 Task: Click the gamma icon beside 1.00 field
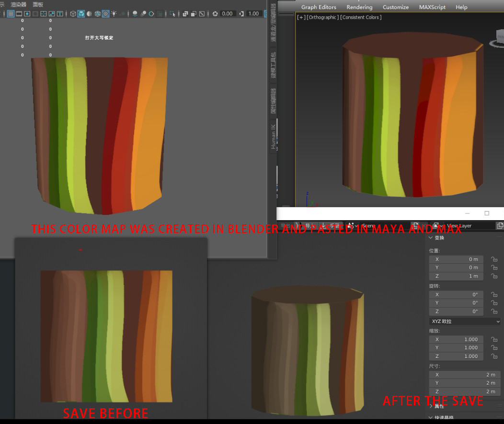241,14
